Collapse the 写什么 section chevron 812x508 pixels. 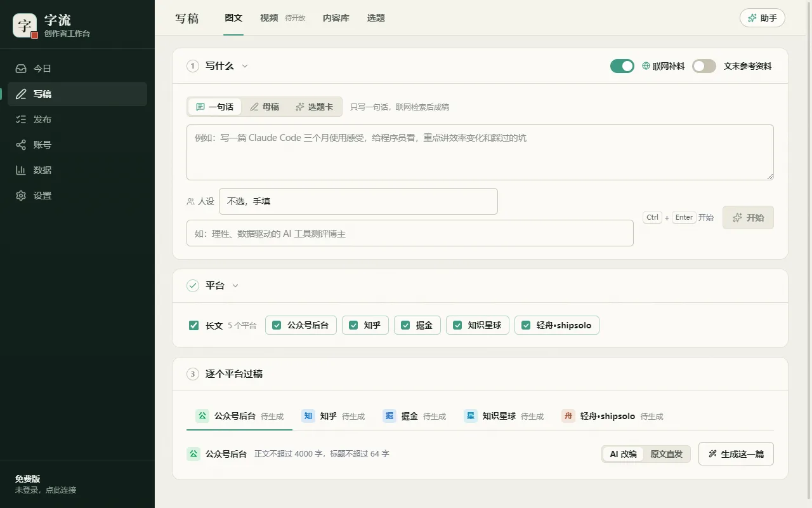coord(245,66)
